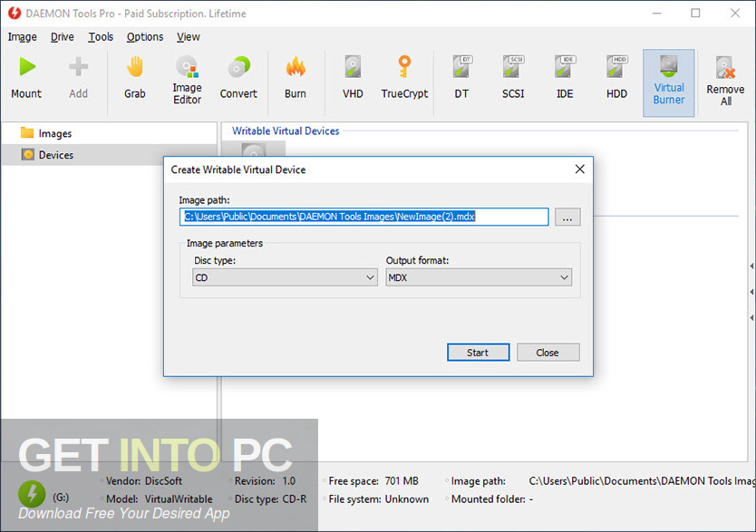Click the status bar Image path value
756x532 pixels.
click(641, 481)
